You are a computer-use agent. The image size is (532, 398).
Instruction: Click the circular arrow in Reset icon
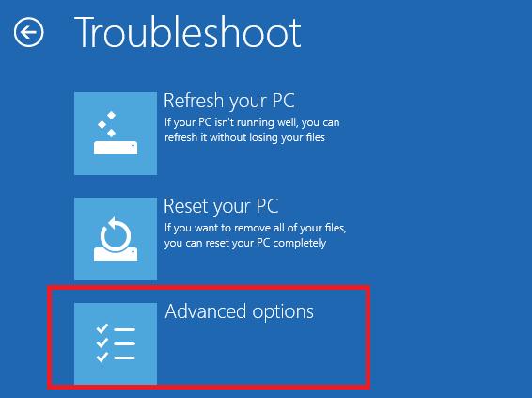click(116, 234)
